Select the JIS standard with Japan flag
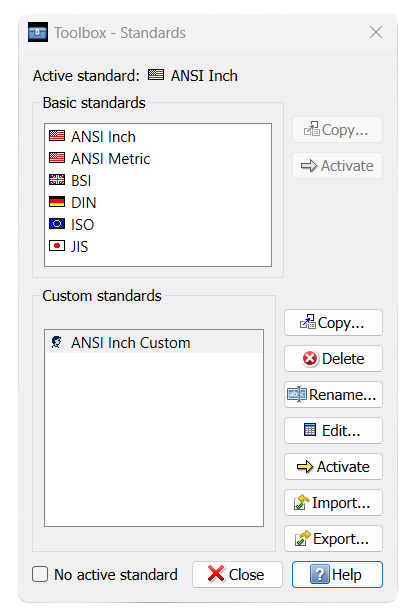The image size is (417, 615). 158,247
